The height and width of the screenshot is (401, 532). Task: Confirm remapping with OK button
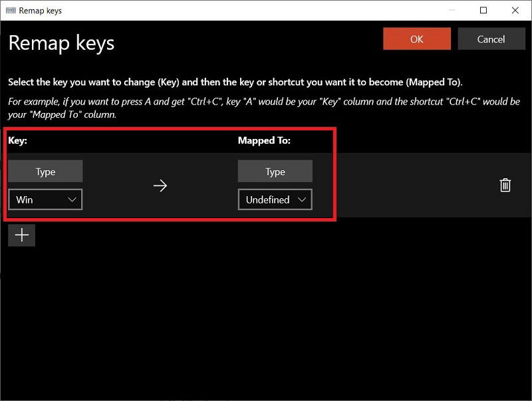click(x=417, y=39)
